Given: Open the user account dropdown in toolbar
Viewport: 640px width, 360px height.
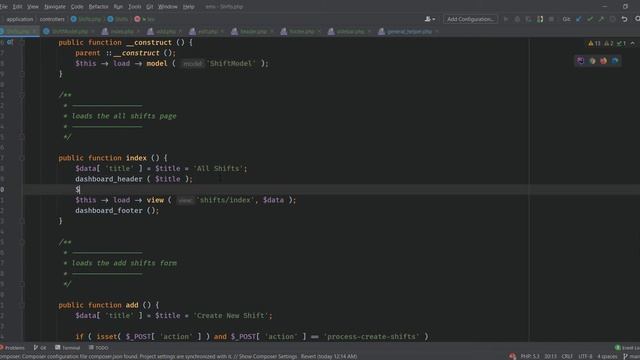Looking at the screenshot, I should click(x=429, y=19).
